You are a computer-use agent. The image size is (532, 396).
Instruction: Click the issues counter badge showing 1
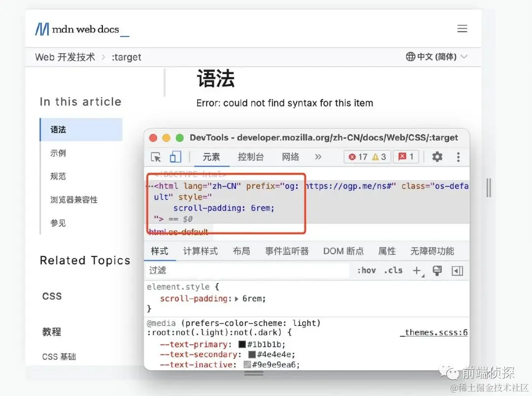tap(406, 157)
